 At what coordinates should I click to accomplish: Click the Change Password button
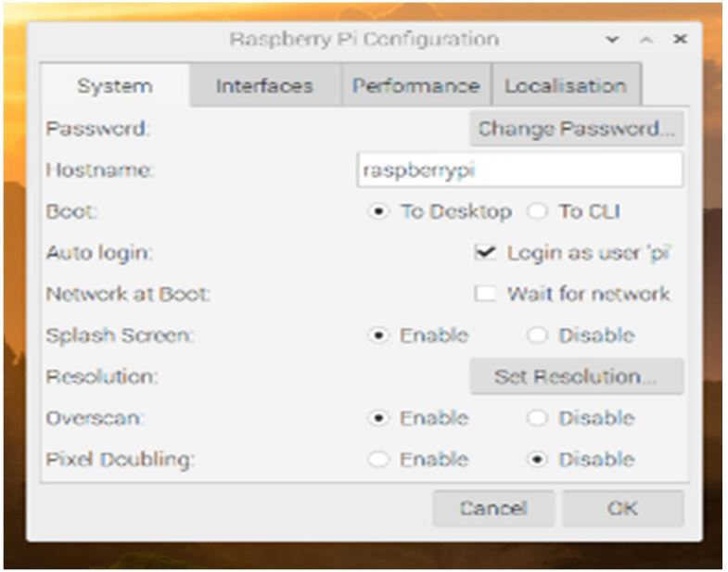coord(576,129)
